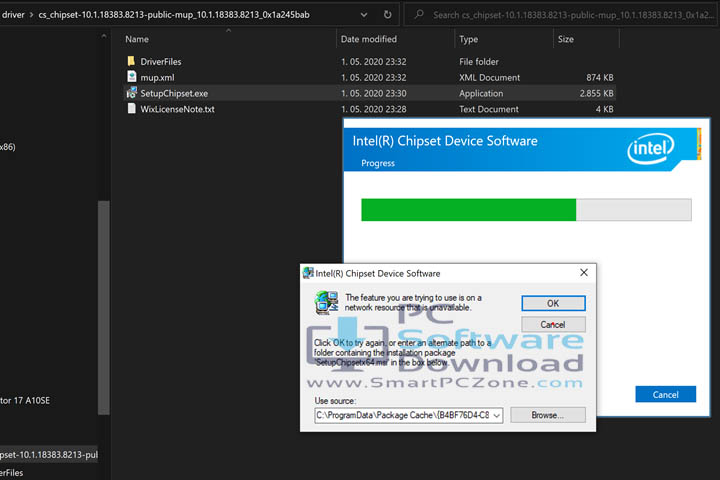The width and height of the screenshot is (720, 480).
Task: Click the cs_chipset folder breadcrumb in address bar
Action: [x=174, y=15]
